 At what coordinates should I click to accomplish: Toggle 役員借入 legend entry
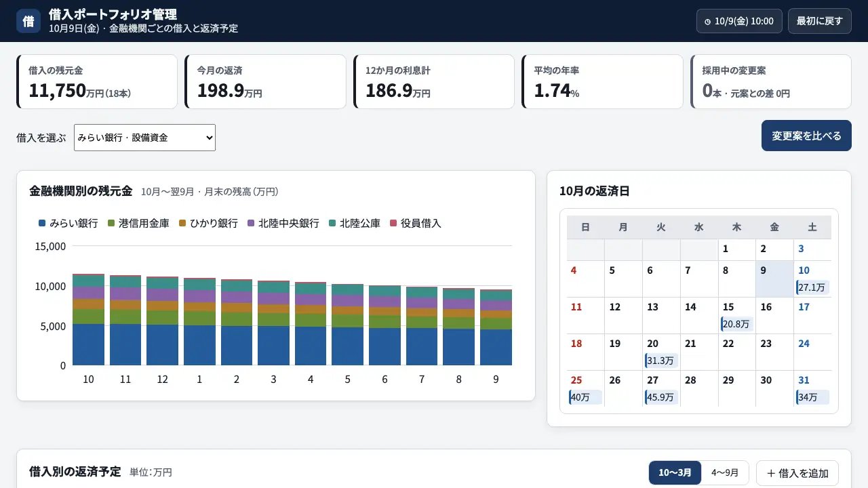pyautogui.click(x=416, y=223)
